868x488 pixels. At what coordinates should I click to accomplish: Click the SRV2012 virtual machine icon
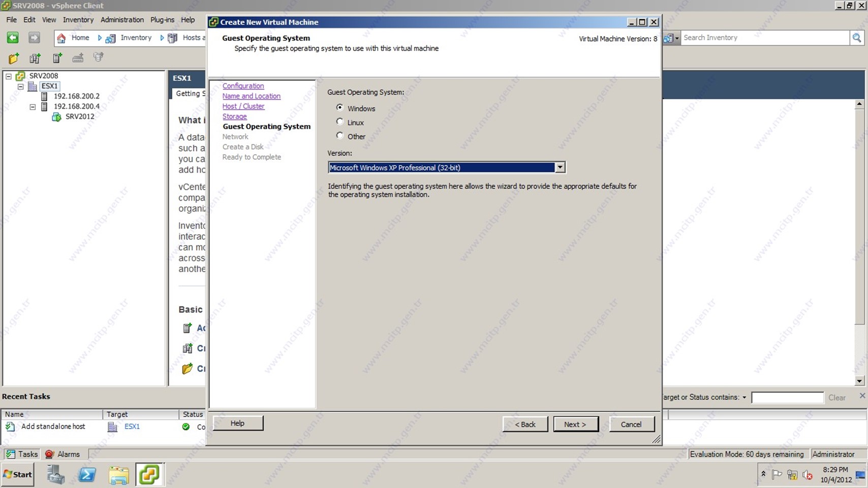[x=56, y=117]
